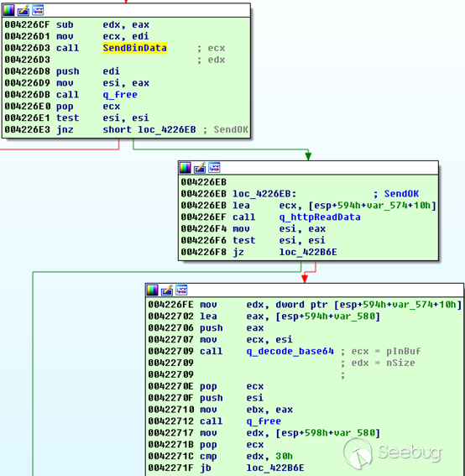Click the edit comment pencil icon in top block

pos(24,10)
